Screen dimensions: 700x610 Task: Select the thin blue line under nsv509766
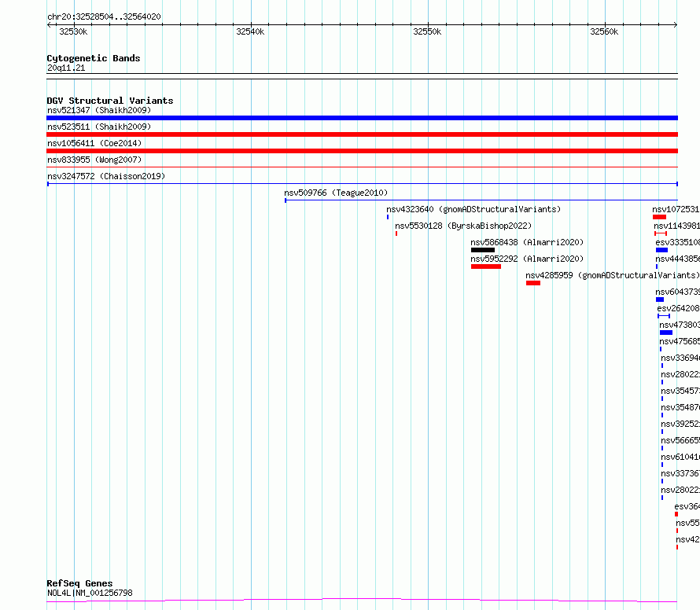[x=481, y=200]
